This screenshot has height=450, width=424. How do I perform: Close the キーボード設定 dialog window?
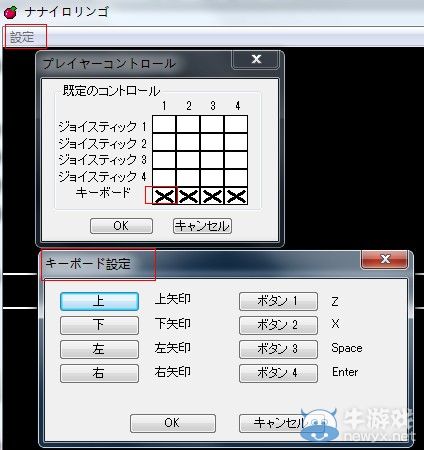click(385, 259)
